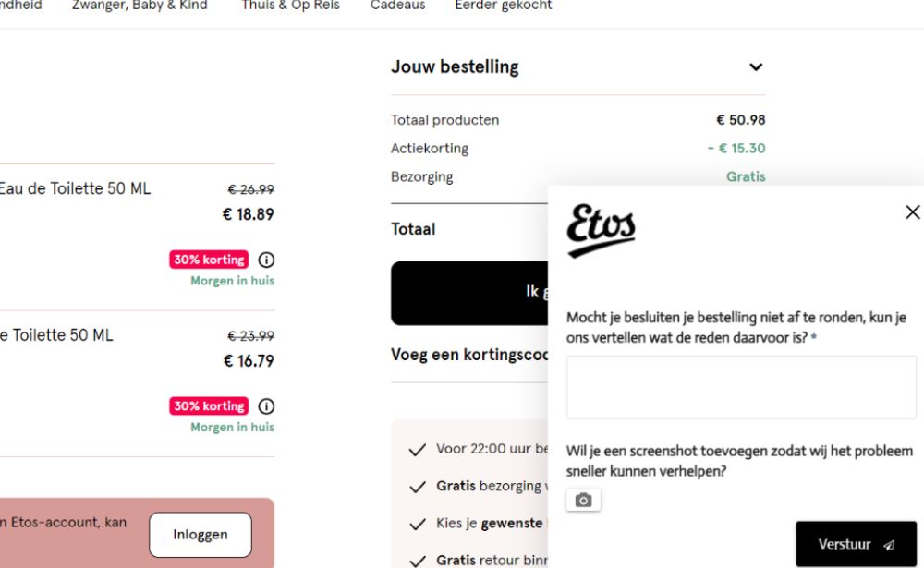Click the black checkout order button
Viewport: 924px width, 568px height.
coord(468,293)
